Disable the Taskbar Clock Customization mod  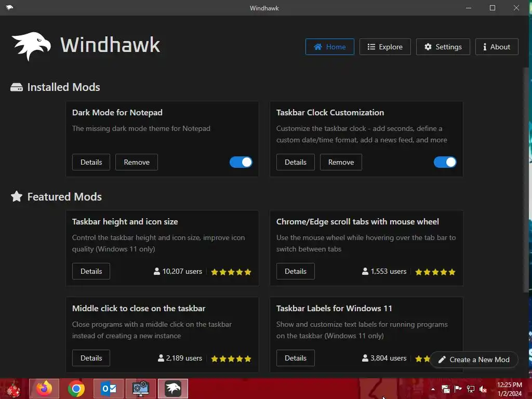(445, 162)
